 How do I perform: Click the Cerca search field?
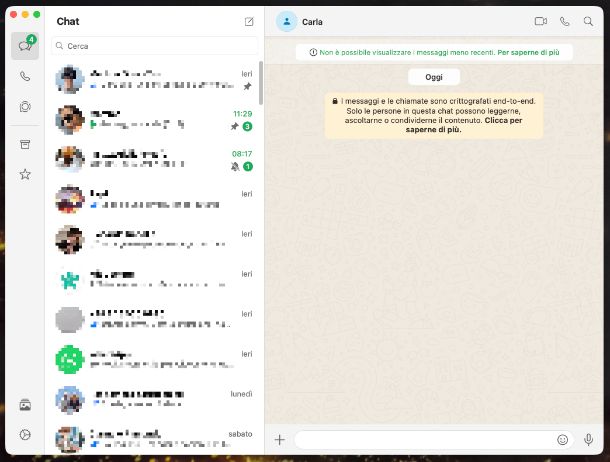tap(155, 46)
